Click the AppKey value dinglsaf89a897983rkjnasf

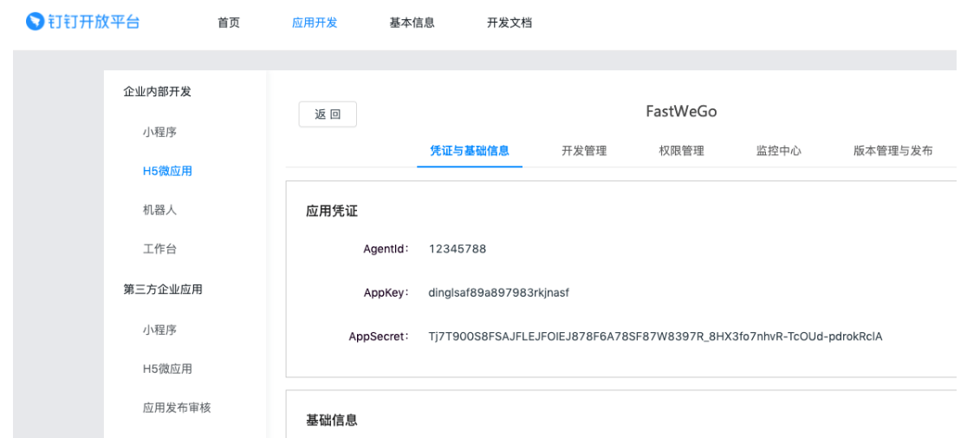[x=499, y=292]
